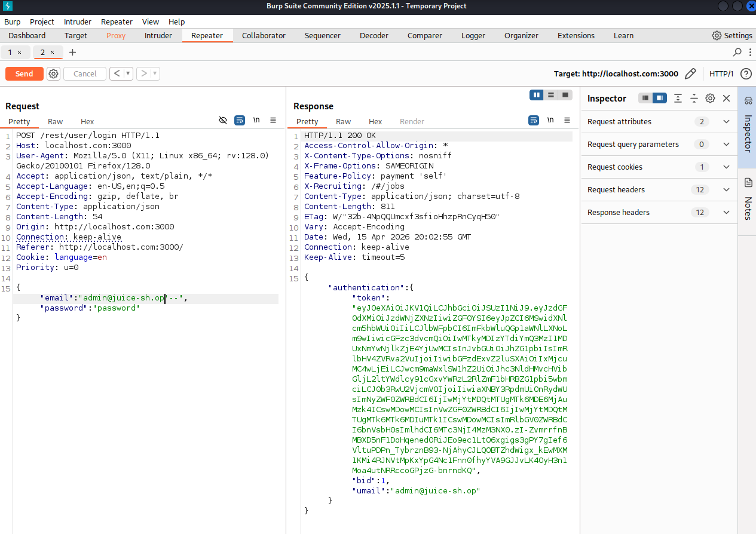The width and height of the screenshot is (756, 534).
Task: Open the View menu
Action: (151, 22)
